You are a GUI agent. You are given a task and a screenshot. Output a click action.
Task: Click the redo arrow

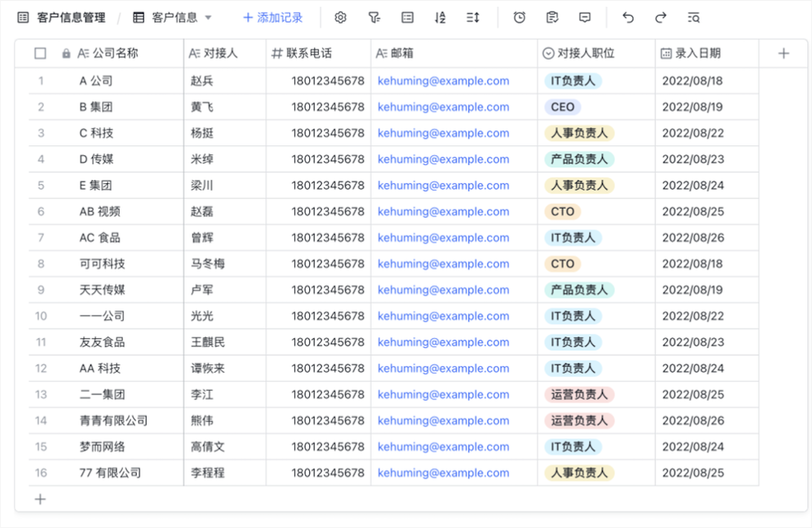(x=660, y=18)
